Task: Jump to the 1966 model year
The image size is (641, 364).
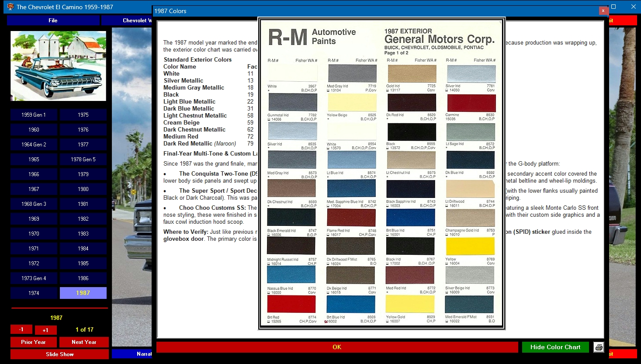Action: [x=34, y=174]
